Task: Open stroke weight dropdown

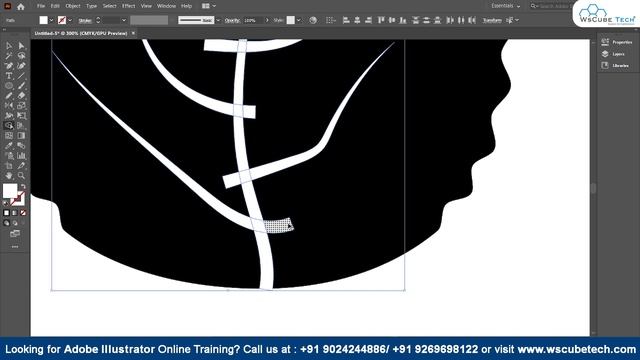Action: click(x=124, y=20)
